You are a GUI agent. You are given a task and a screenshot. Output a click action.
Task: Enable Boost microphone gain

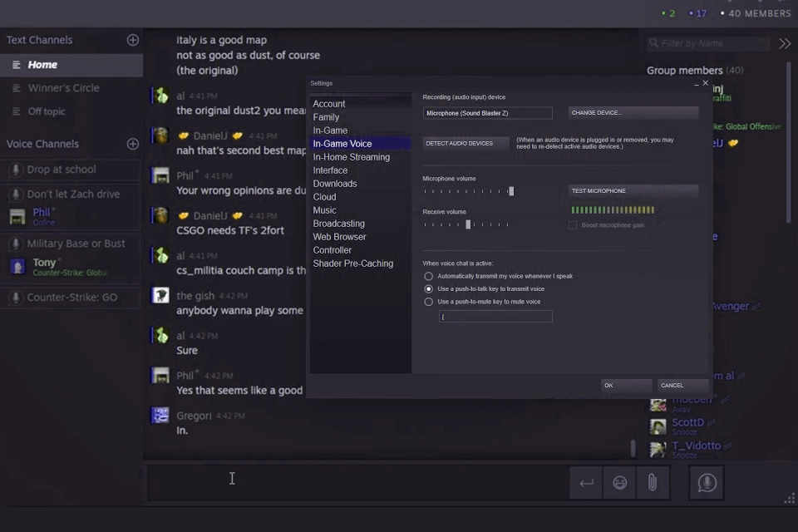(573, 224)
